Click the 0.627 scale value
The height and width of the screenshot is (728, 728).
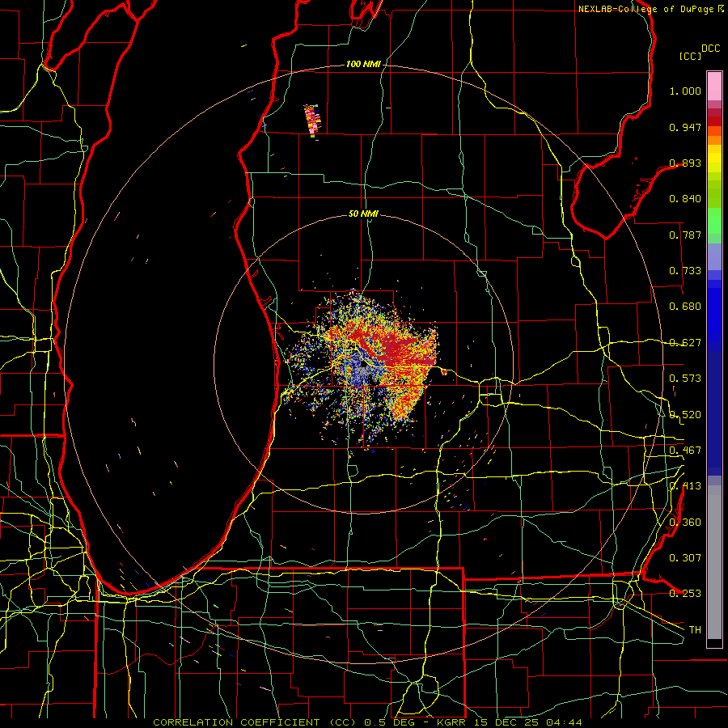click(685, 342)
